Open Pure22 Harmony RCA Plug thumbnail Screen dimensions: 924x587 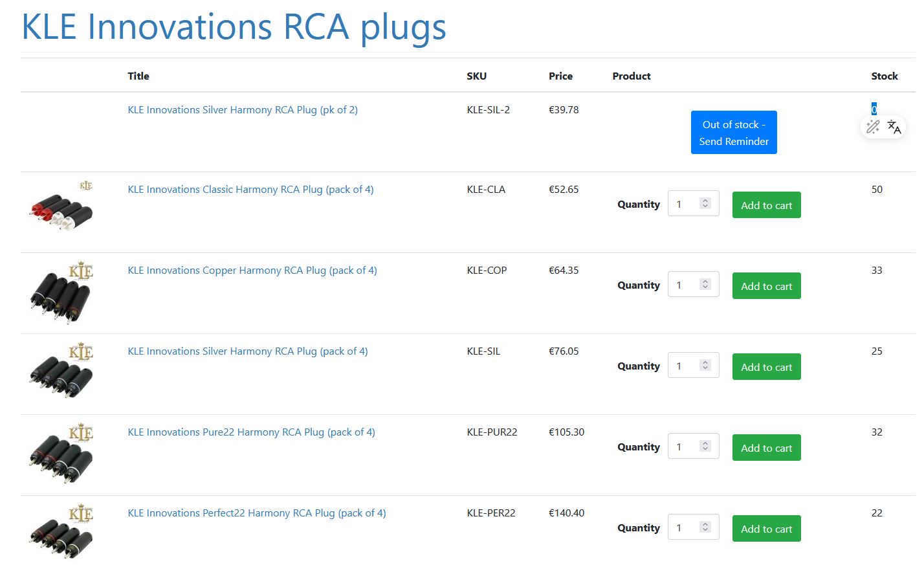click(61, 454)
